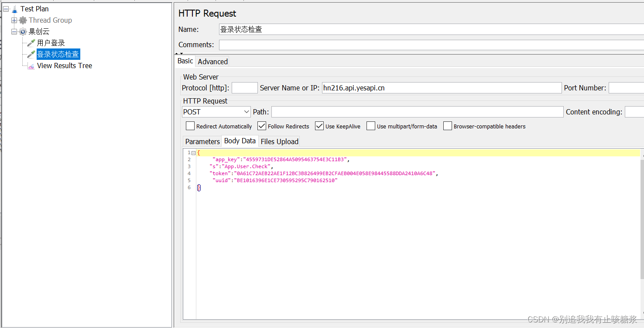Image resolution: width=644 pixels, height=328 pixels.
Task: Click the closing brace on line 6
Action: tap(199, 187)
